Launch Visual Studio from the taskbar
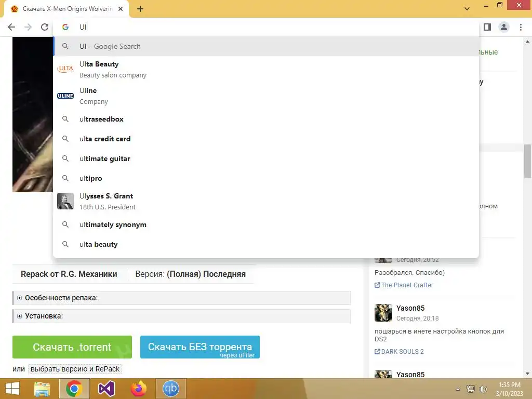 pyautogui.click(x=106, y=389)
